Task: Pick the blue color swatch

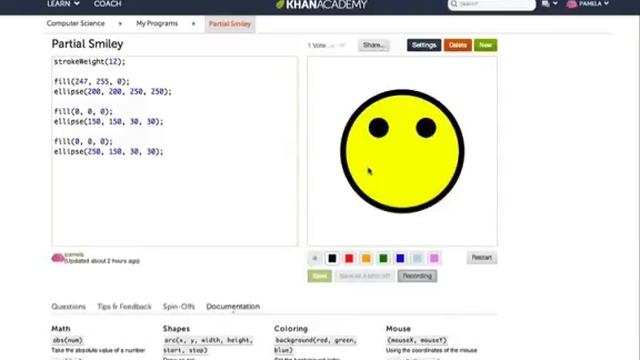Action: [400, 258]
